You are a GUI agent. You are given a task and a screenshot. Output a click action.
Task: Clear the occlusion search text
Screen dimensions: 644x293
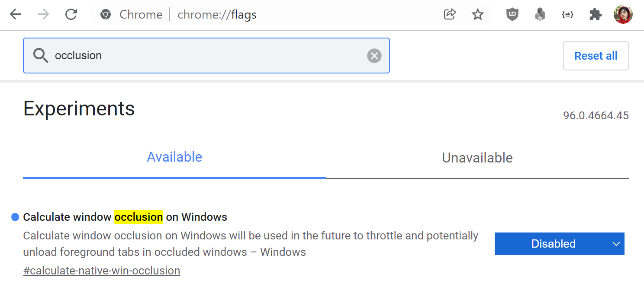(x=374, y=56)
